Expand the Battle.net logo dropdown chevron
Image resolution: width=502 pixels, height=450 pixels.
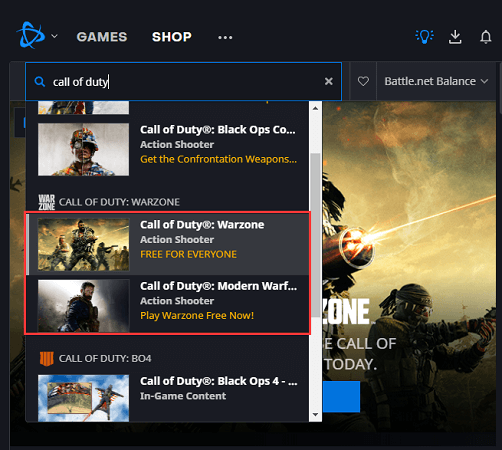click(x=55, y=36)
